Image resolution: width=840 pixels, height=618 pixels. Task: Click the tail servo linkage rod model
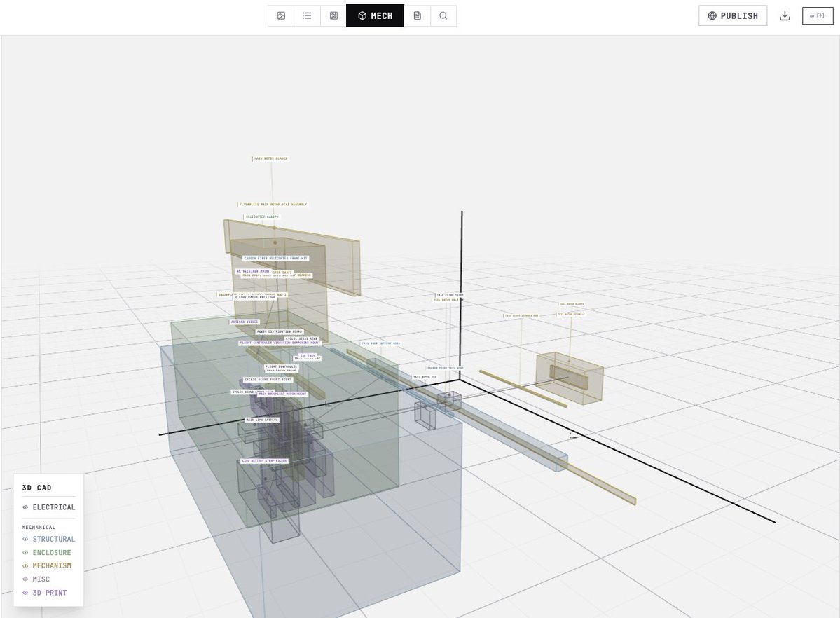click(523, 389)
